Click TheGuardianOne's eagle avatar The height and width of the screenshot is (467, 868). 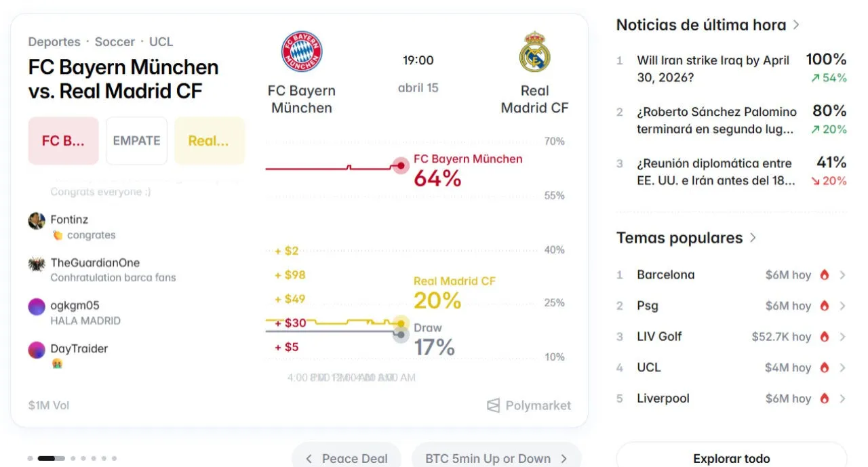37,264
